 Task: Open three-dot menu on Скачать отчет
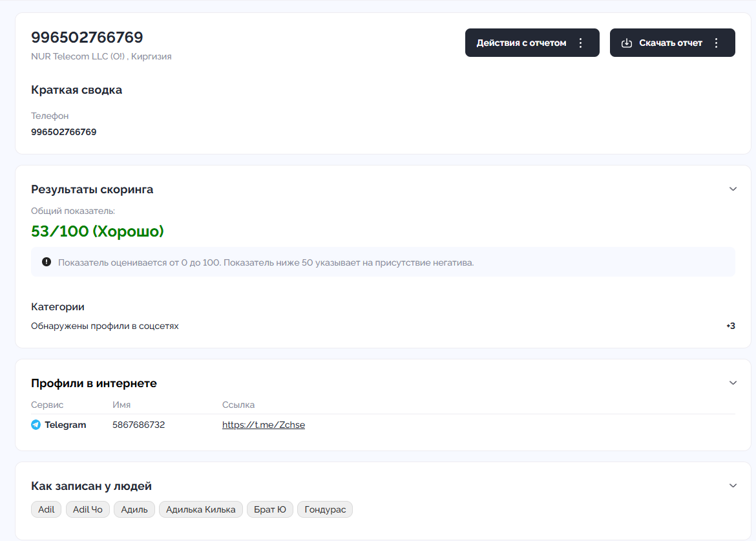click(717, 43)
